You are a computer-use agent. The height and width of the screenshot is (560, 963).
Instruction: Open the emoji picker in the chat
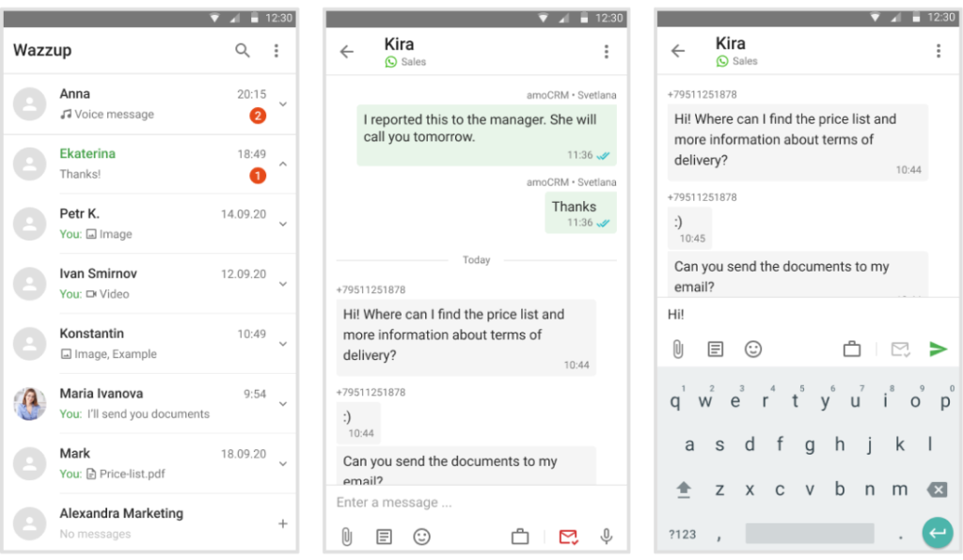point(421,537)
